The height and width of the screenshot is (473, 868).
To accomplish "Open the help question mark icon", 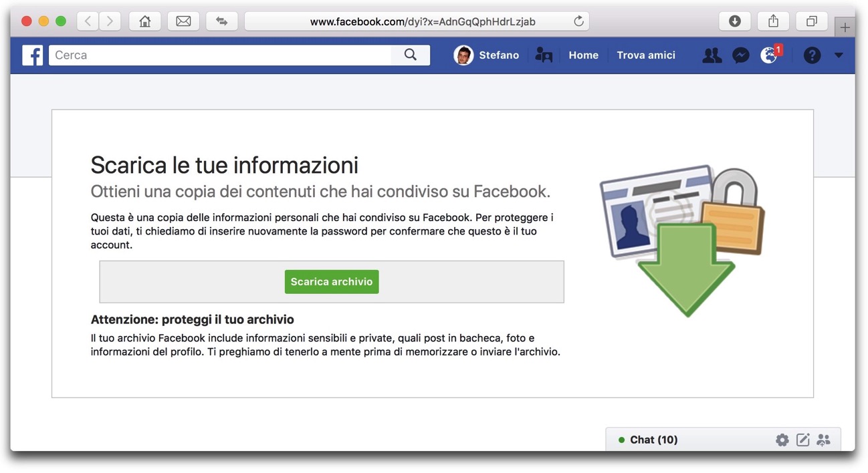I will [x=812, y=55].
